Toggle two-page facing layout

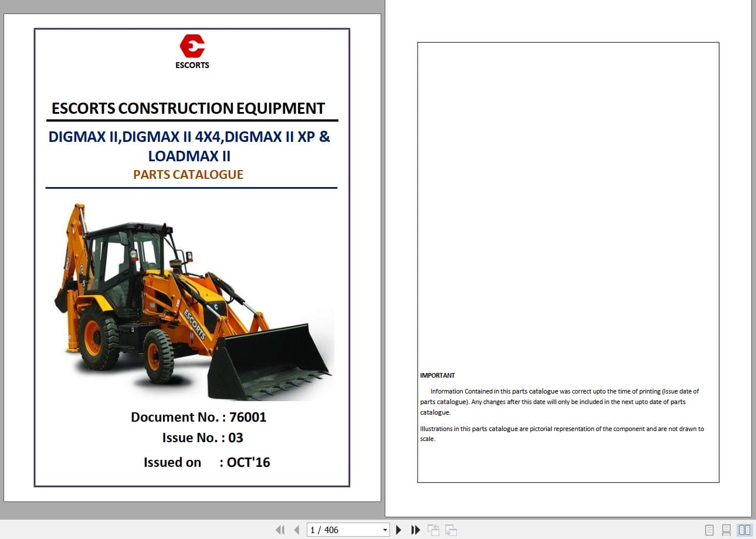point(744,530)
